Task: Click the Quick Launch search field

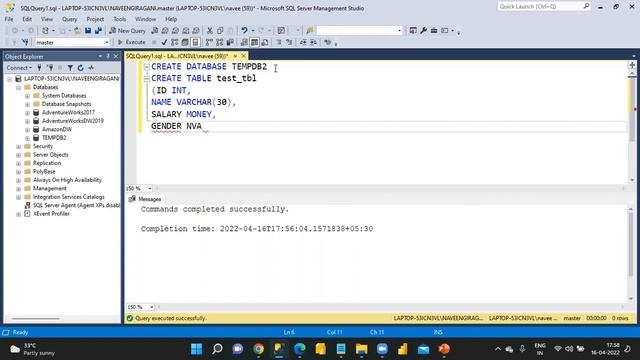Action: [x=544, y=7]
